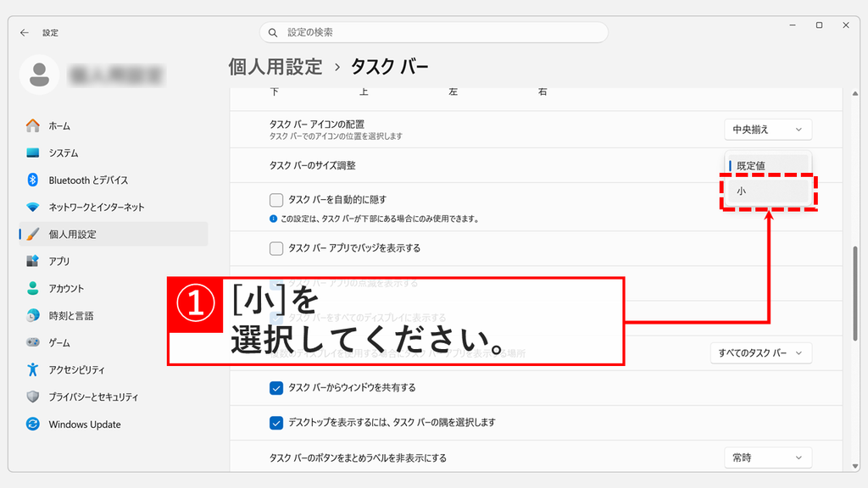Screen dimensions: 868x488
Task: Click the プライバシーとセキュリティ shield icon
Action: tap(33, 396)
